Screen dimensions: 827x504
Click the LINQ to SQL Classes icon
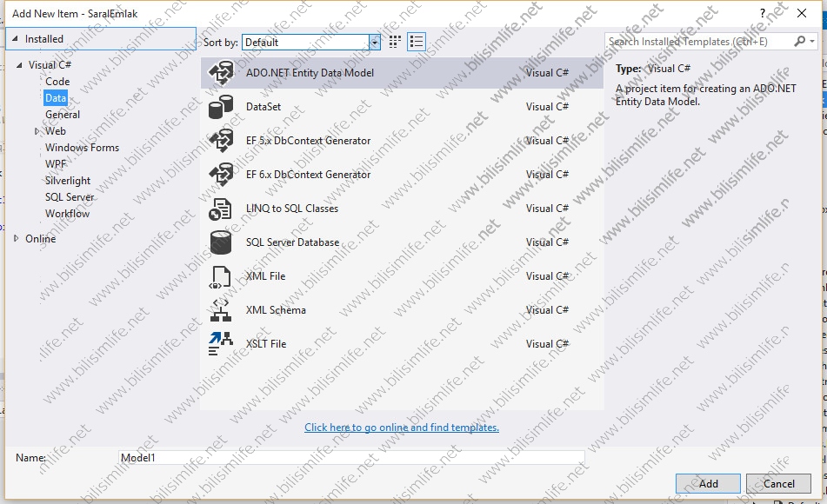point(220,209)
